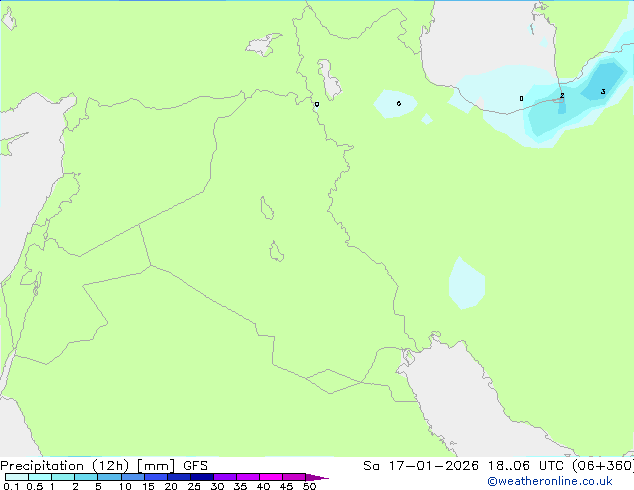Click the '50' legend scale label
The image size is (634, 490).
[x=309, y=486]
